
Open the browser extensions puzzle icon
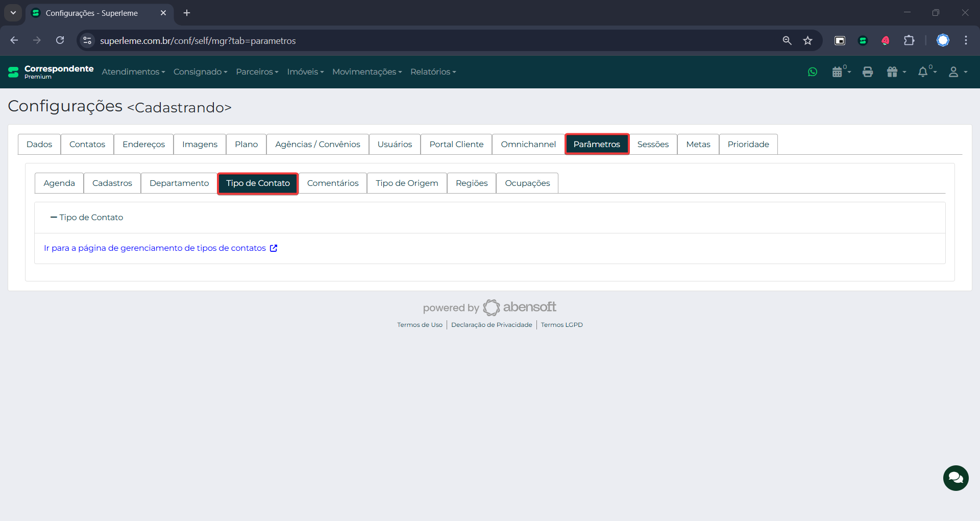[x=909, y=41]
